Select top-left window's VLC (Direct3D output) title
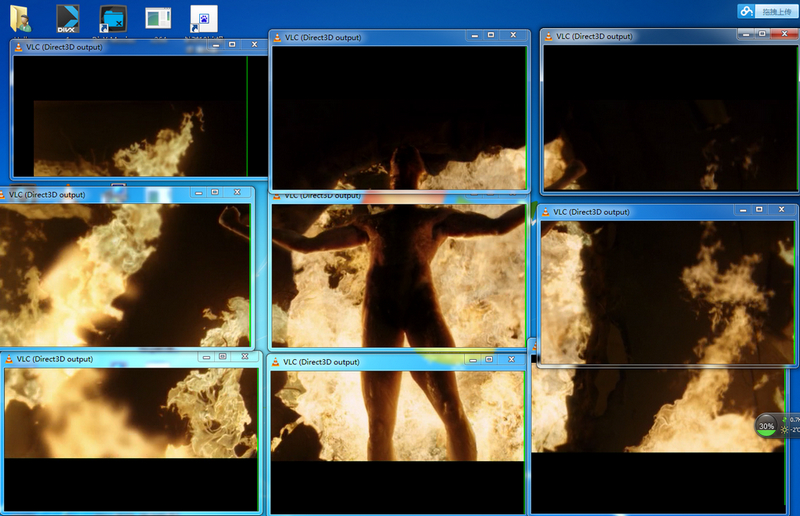Screen dimensions: 800x516 click(64, 47)
